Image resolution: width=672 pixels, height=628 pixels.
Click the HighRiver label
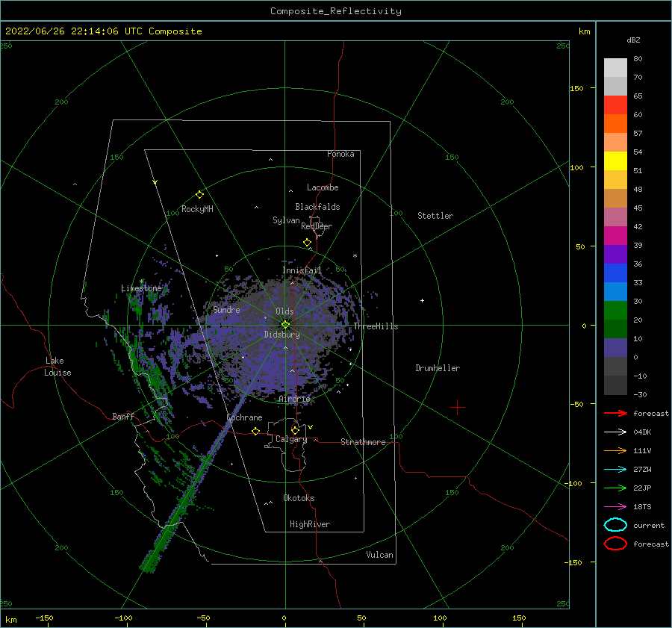pos(309,524)
